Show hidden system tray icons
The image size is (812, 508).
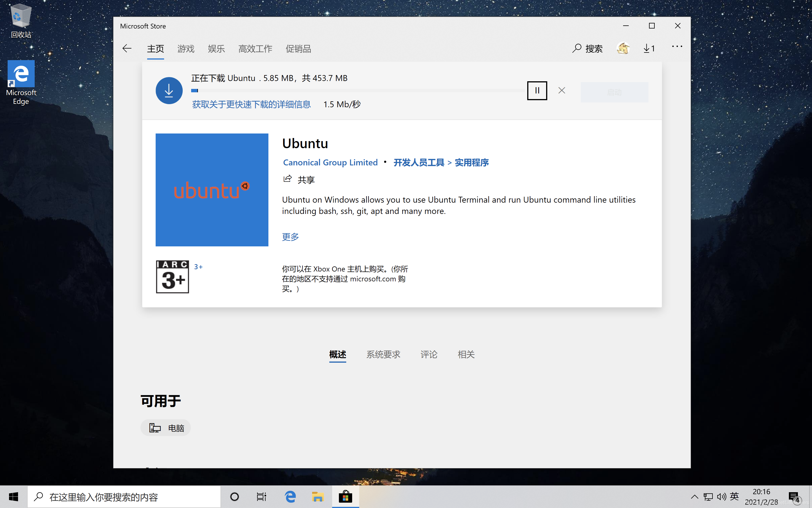coord(694,497)
